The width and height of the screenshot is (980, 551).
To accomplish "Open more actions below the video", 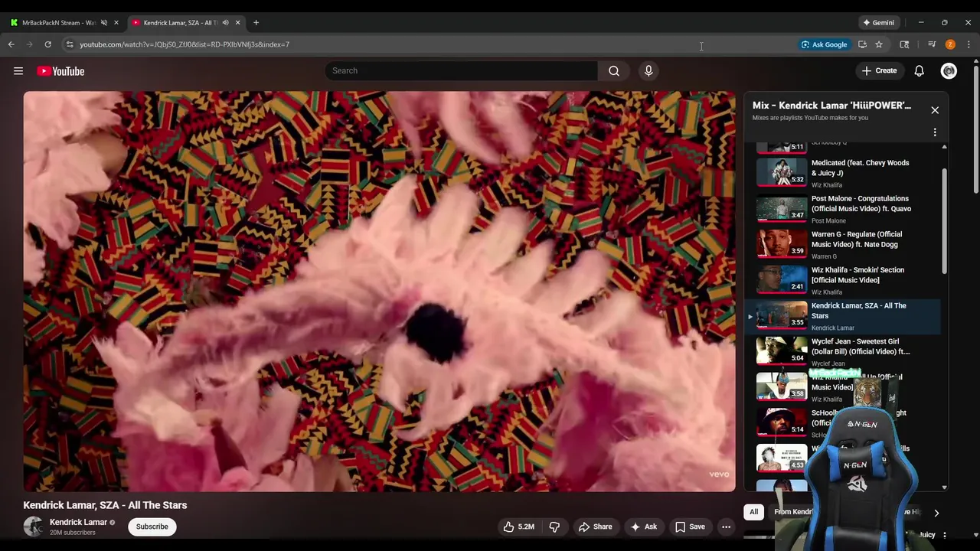I will (726, 527).
